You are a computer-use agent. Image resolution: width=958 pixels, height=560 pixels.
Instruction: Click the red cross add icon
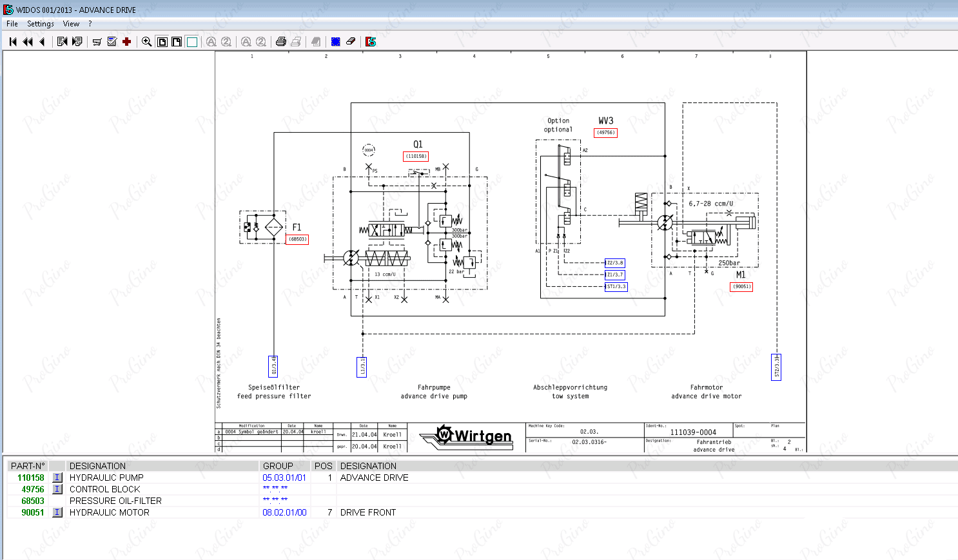click(127, 42)
